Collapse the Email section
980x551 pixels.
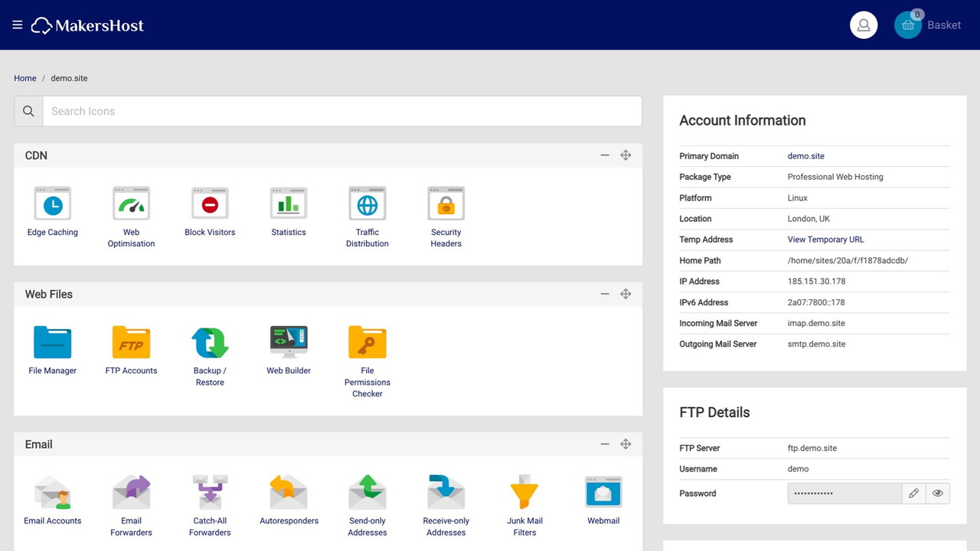[x=605, y=444]
